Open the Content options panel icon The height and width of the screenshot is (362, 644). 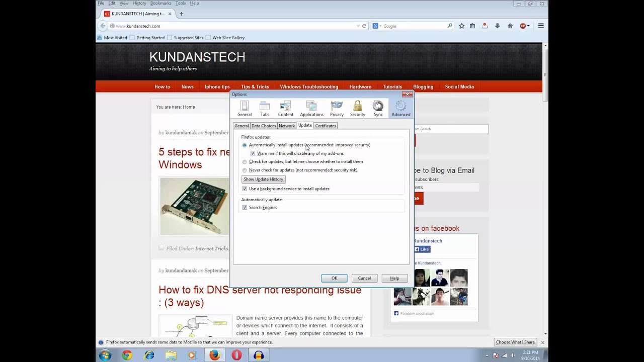tap(285, 109)
